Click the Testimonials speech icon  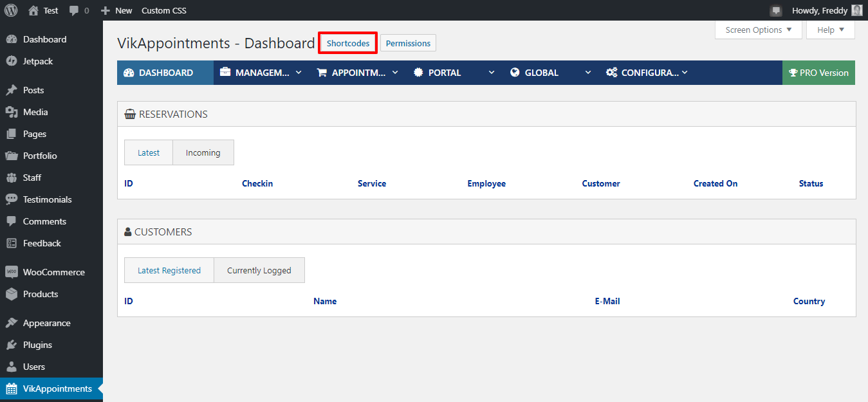coord(12,199)
